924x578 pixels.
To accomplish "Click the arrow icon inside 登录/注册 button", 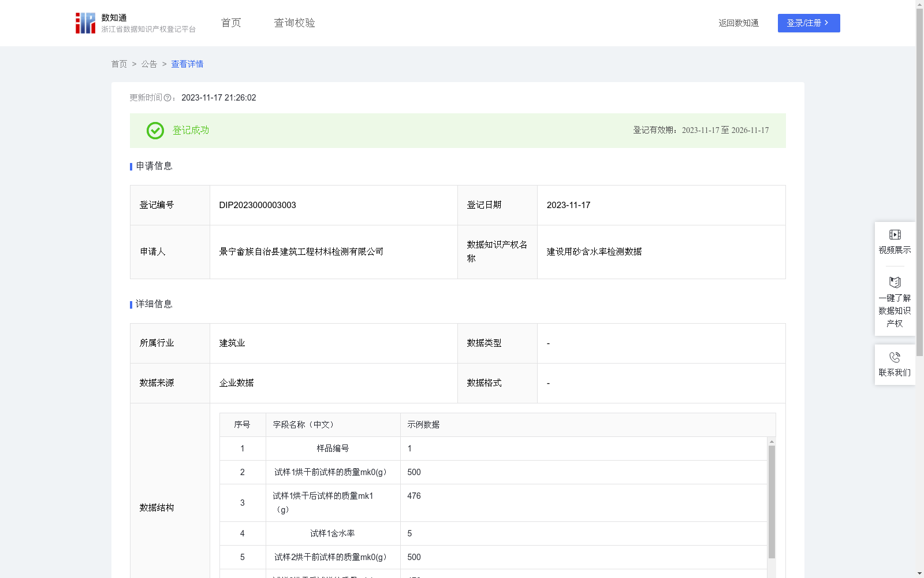I will 827,23.
